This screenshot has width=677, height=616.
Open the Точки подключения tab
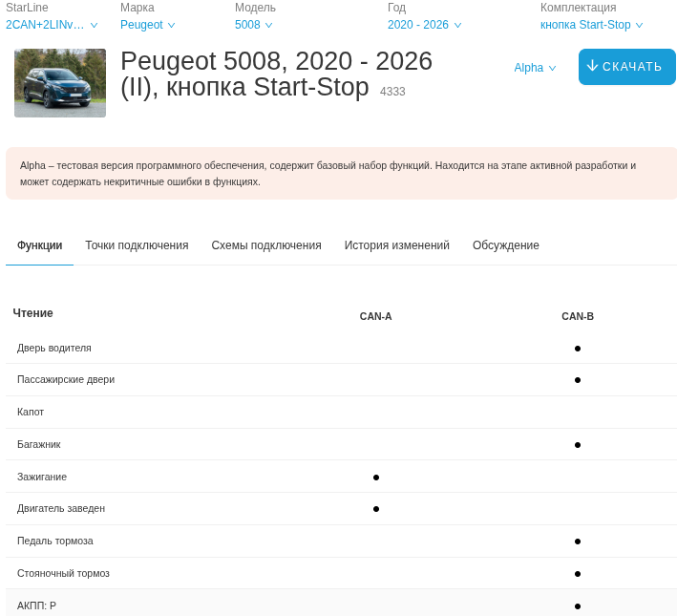point(137,245)
